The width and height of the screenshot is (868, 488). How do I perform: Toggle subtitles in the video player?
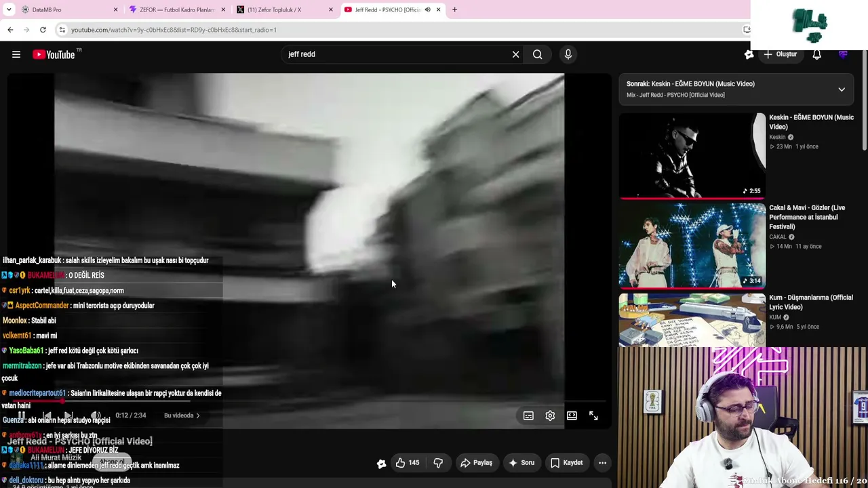[528, 415]
